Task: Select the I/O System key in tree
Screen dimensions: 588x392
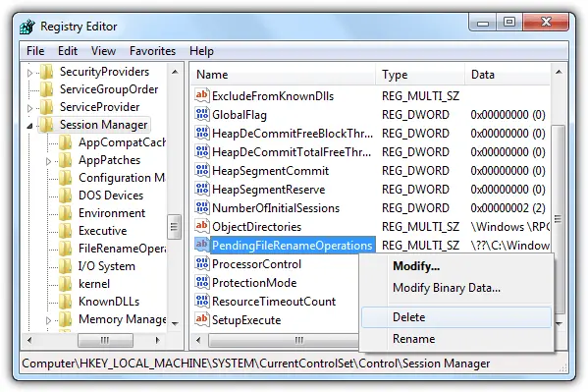Action: [x=106, y=266]
